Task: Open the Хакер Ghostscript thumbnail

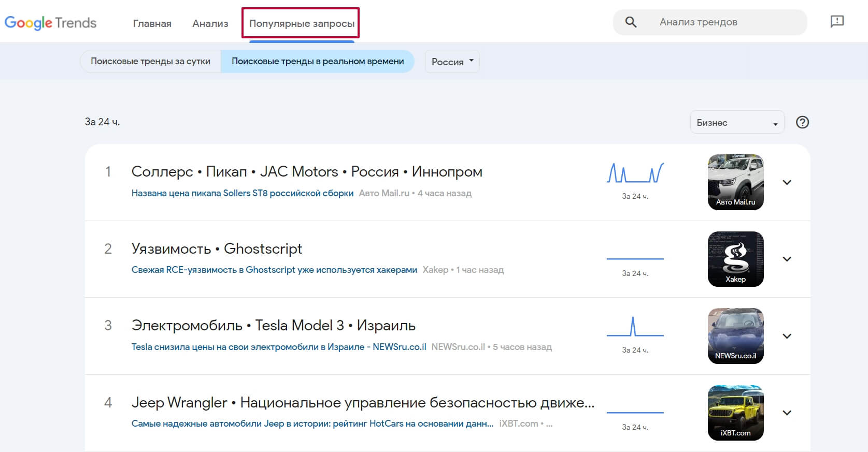Action: coord(735,259)
